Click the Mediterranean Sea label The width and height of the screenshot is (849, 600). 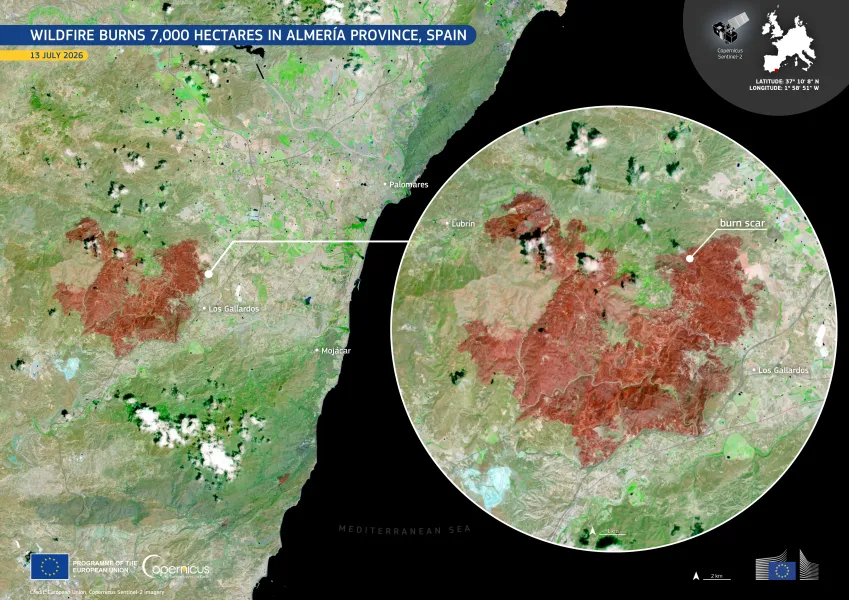pyautogui.click(x=404, y=530)
